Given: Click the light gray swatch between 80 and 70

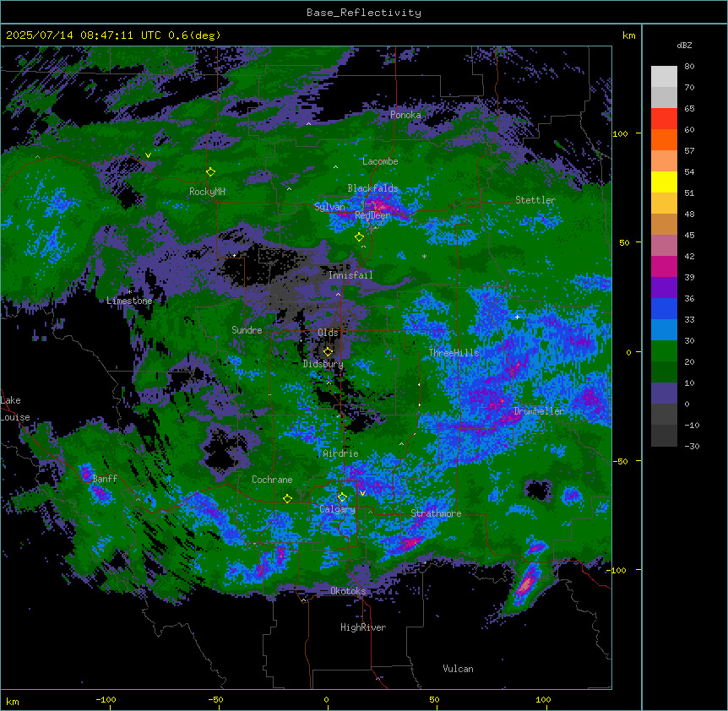Looking at the screenshot, I should click(x=664, y=77).
